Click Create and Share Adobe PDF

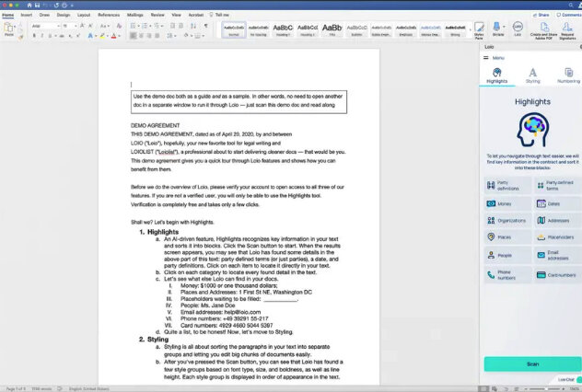pyautogui.click(x=543, y=29)
